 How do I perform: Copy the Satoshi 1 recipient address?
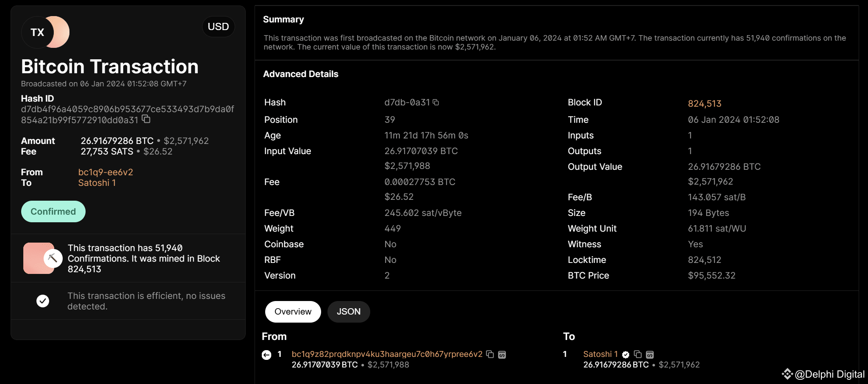tap(638, 354)
